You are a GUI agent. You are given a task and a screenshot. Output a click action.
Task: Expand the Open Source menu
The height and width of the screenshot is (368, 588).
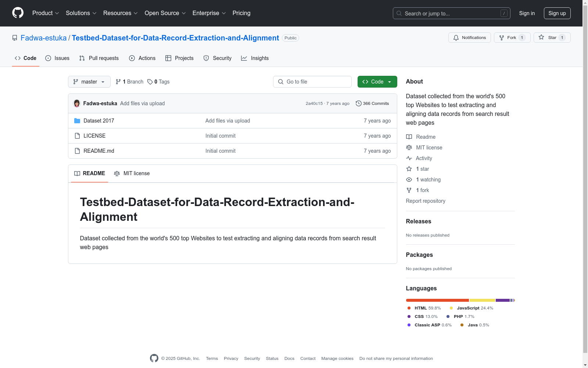pyautogui.click(x=165, y=13)
